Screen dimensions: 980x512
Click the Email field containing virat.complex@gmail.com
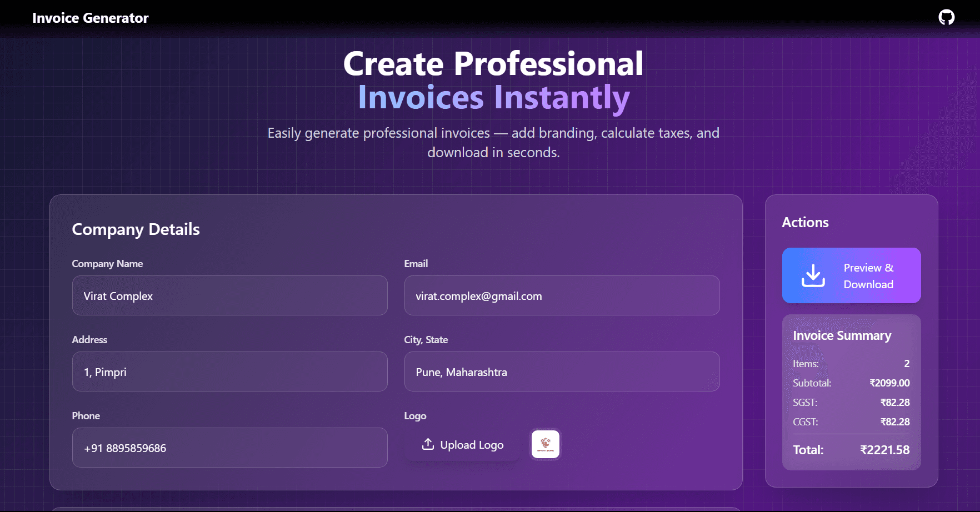562,295
